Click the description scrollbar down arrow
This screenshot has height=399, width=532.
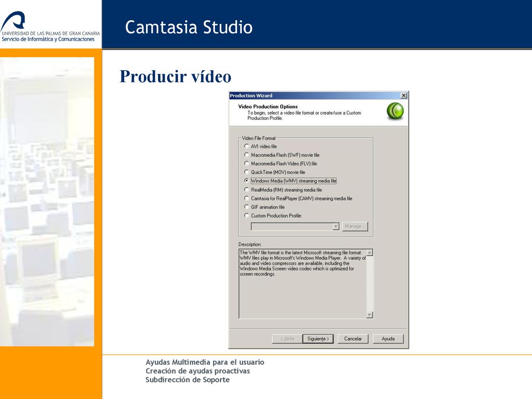370,315
